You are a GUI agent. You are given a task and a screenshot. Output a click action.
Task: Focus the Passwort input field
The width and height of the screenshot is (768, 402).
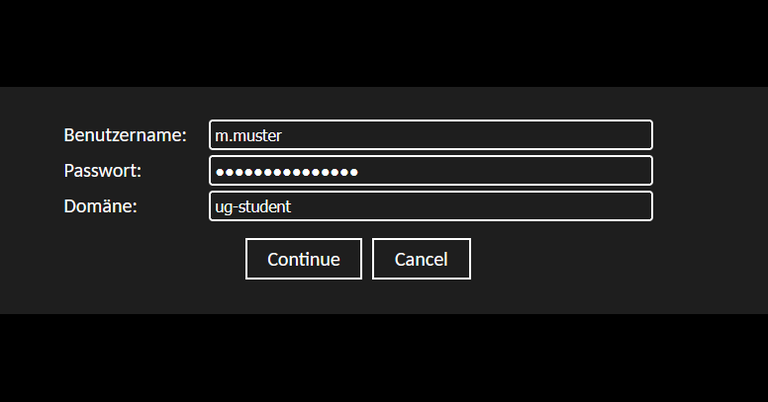(430, 171)
